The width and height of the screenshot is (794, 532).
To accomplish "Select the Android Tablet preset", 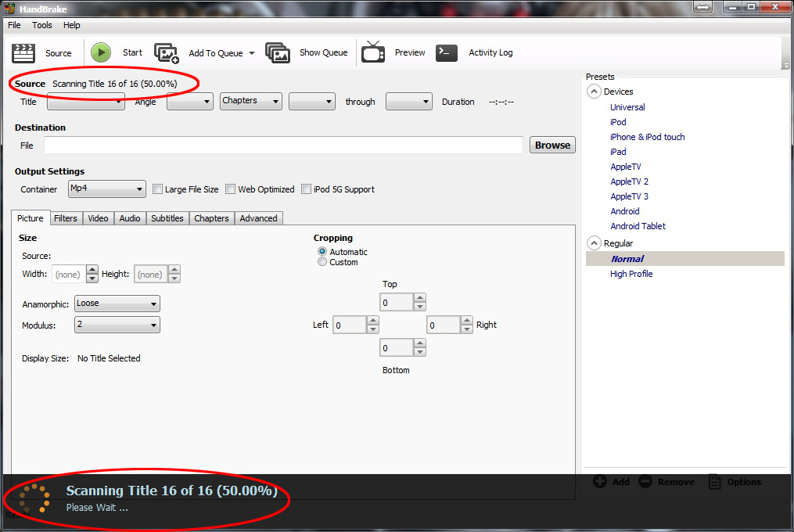I will pyautogui.click(x=638, y=226).
